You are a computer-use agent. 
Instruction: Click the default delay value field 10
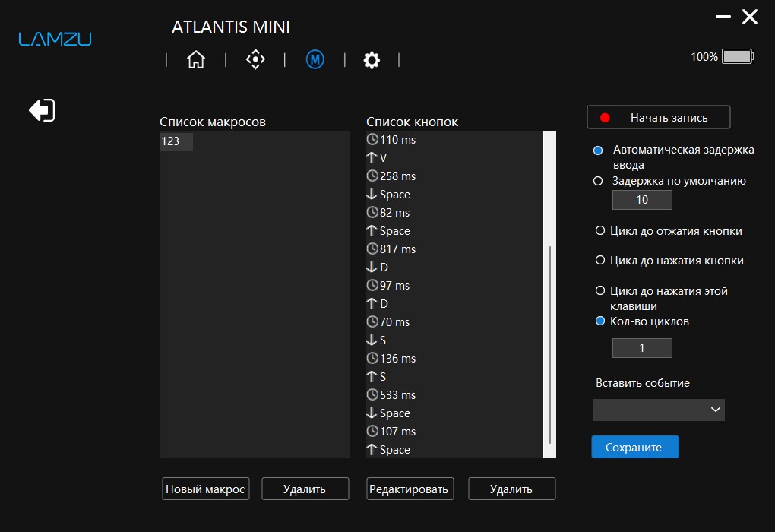pos(642,200)
